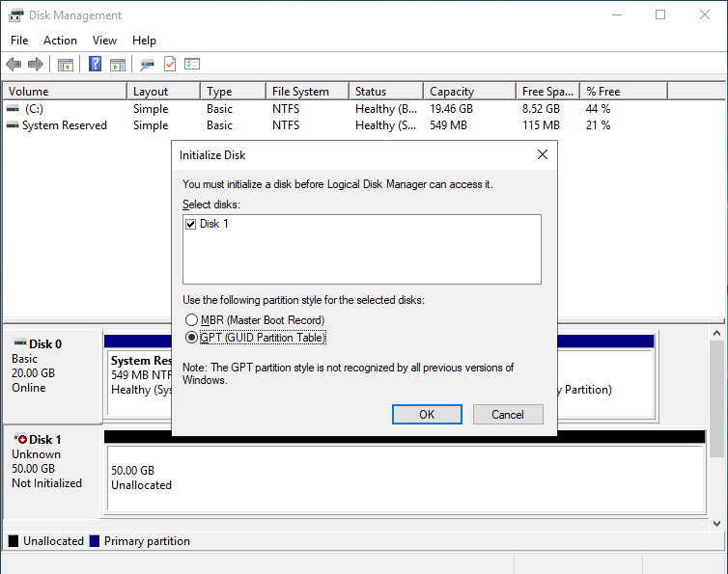Click the settings list toolbar icon
Viewport: 728px width, 574px height.
(192, 64)
